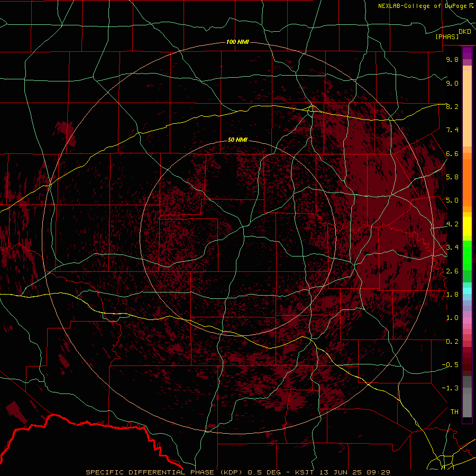This screenshot has height=476, width=476.
Task: Click the 7.4 value on the color scale
Action: point(452,130)
